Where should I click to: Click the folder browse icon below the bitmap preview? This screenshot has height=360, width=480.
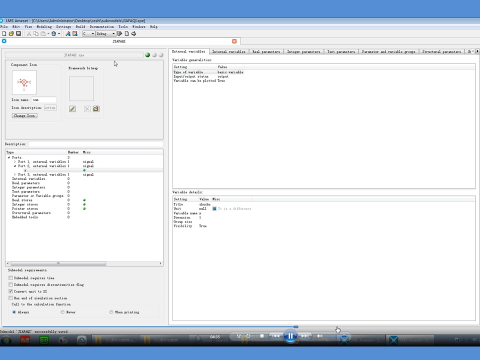pyautogui.click(x=96, y=109)
